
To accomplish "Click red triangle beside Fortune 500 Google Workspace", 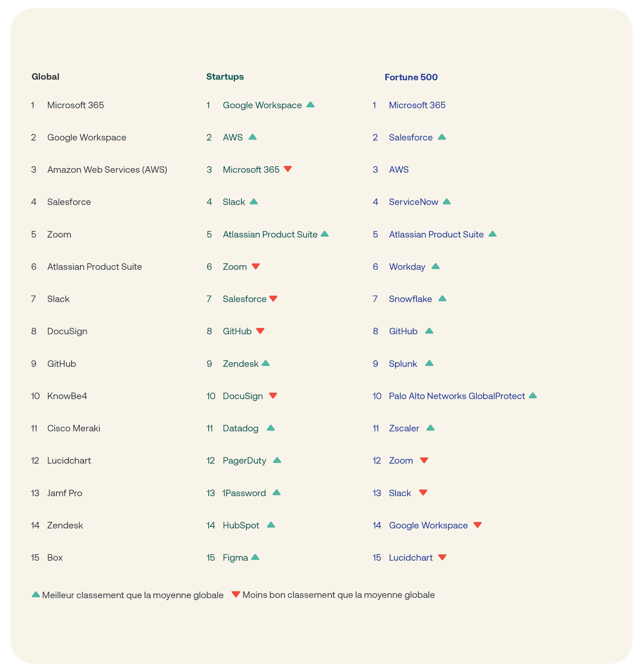I will [477, 525].
